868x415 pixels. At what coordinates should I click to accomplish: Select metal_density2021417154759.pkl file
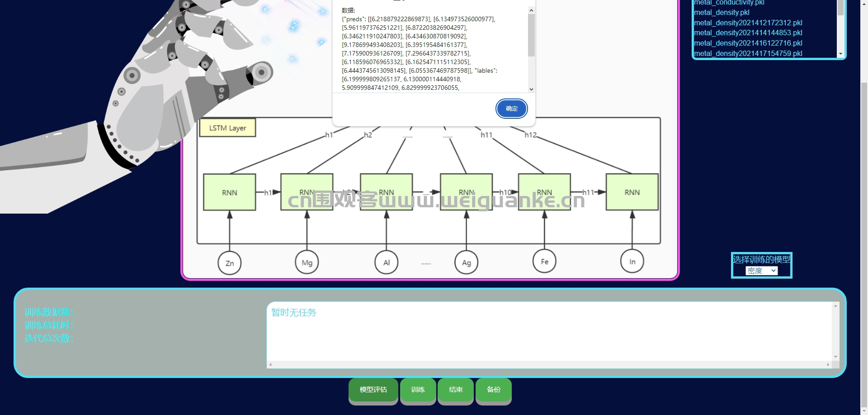click(x=748, y=53)
